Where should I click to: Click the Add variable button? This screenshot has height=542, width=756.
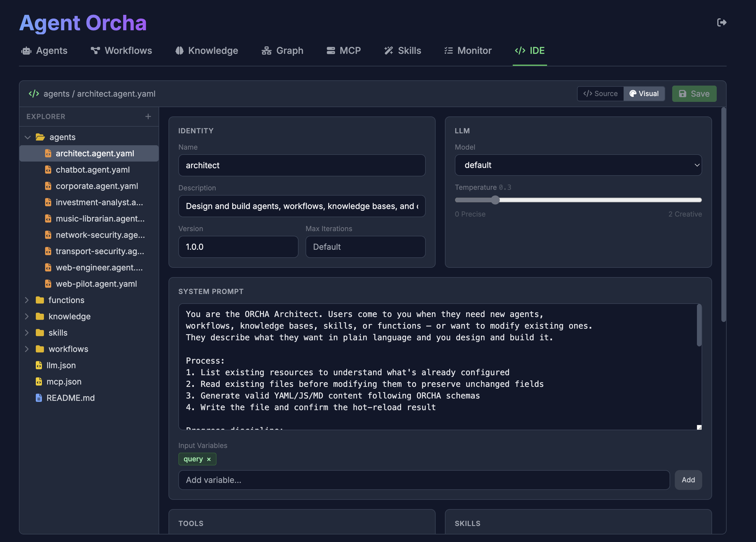pos(688,480)
